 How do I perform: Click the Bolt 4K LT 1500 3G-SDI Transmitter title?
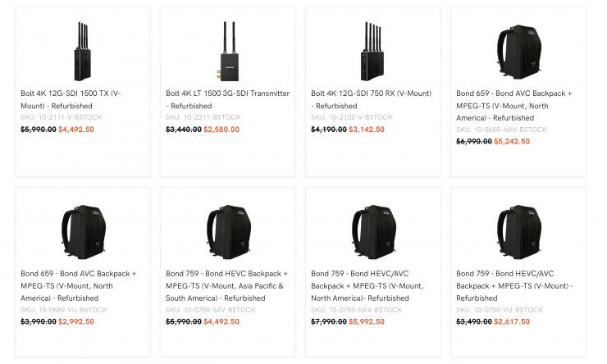pos(227,99)
